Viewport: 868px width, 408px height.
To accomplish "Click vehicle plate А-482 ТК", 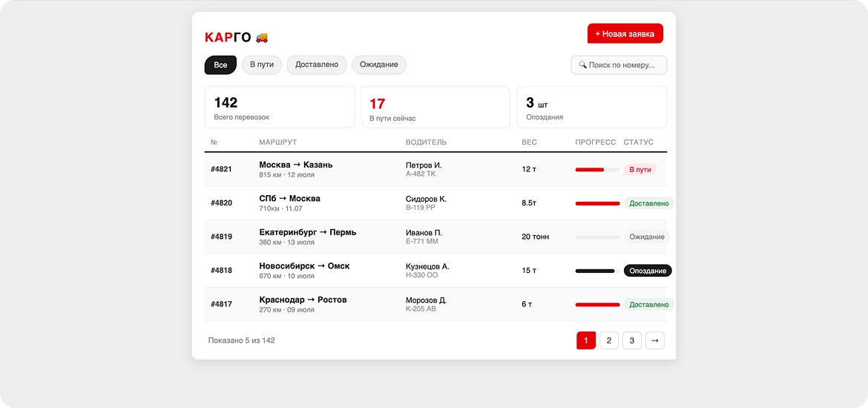I will 421,174.
